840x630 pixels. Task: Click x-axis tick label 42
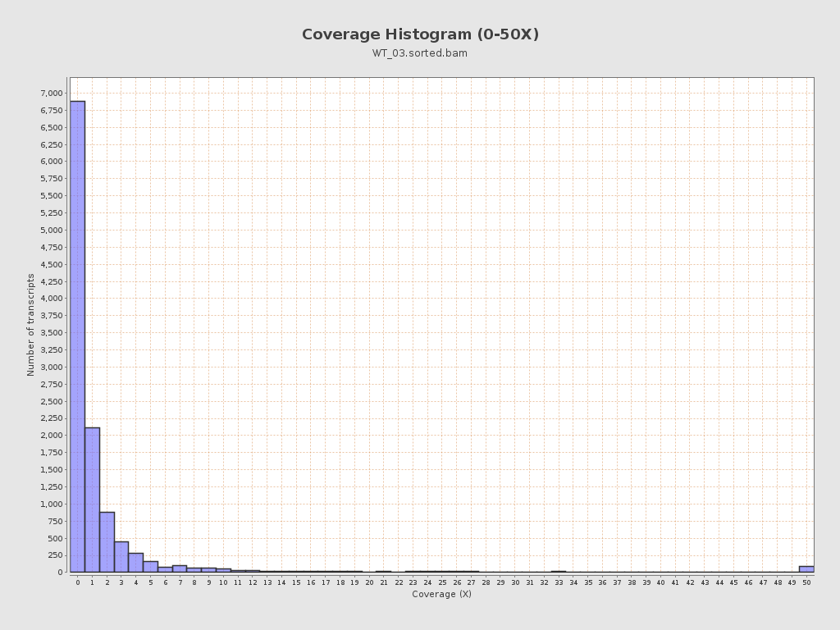tap(690, 582)
